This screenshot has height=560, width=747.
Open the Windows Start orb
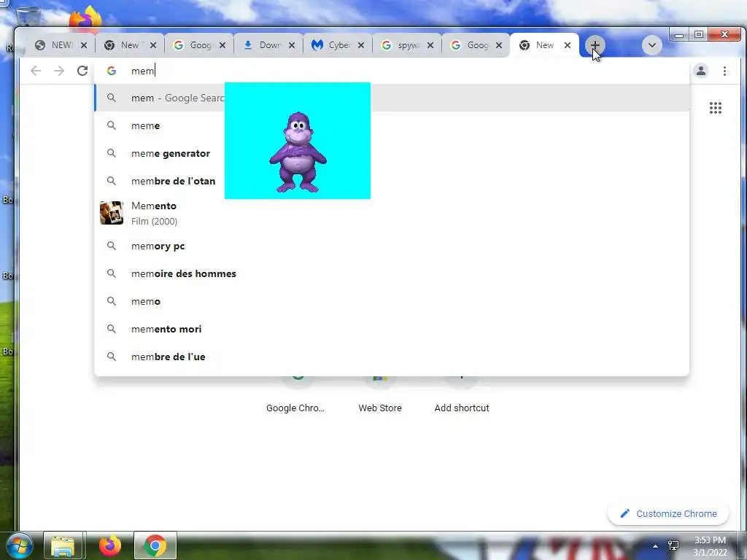(18, 545)
